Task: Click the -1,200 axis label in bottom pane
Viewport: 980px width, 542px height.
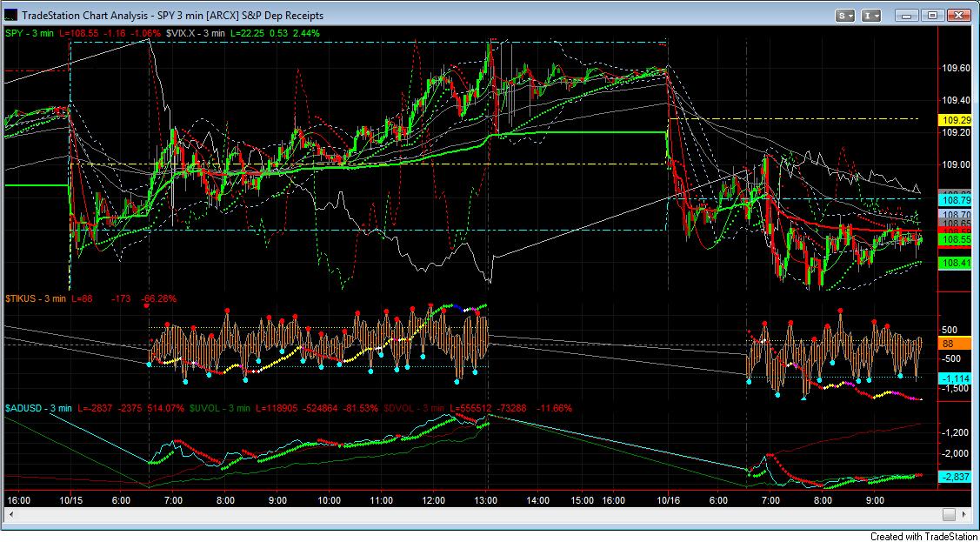Action: click(953, 432)
